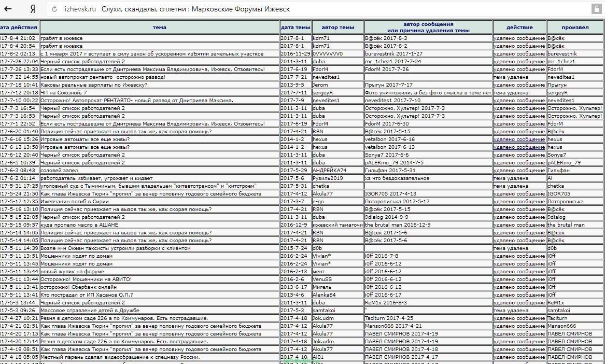Image resolution: width=605 pixels, height=364 pixels.
Task: Click the lock icon in the address bar
Action: tap(596, 9)
